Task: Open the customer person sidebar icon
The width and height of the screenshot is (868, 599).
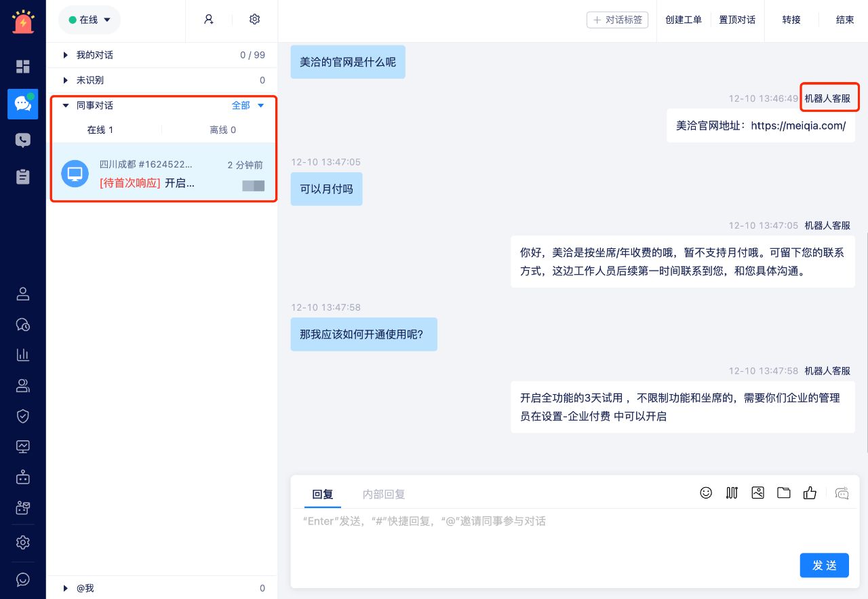Action: tap(23, 294)
